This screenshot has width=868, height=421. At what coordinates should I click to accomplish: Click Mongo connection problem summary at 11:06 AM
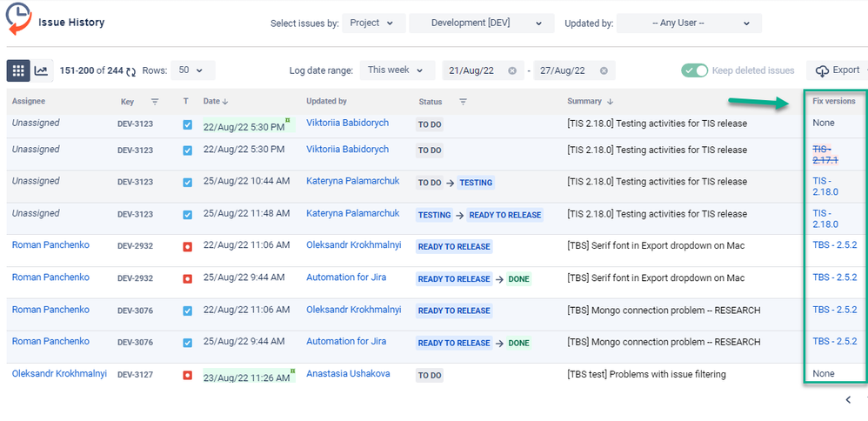pos(664,311)
